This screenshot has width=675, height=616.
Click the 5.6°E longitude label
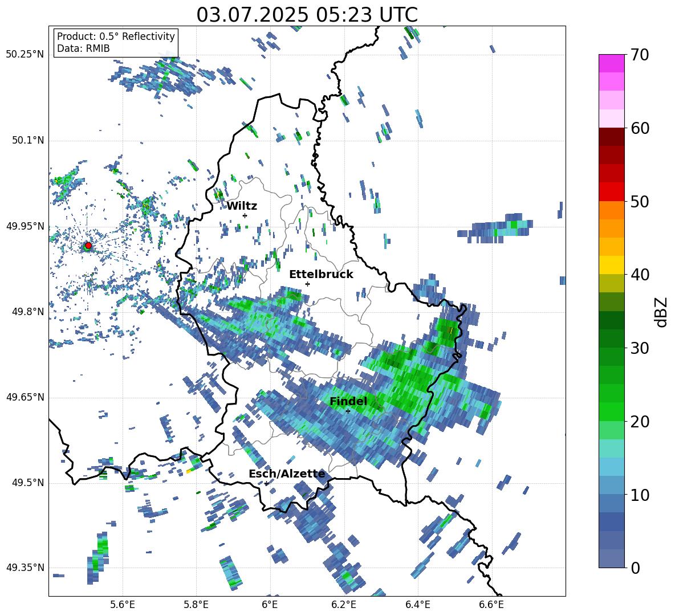(123, 605)
